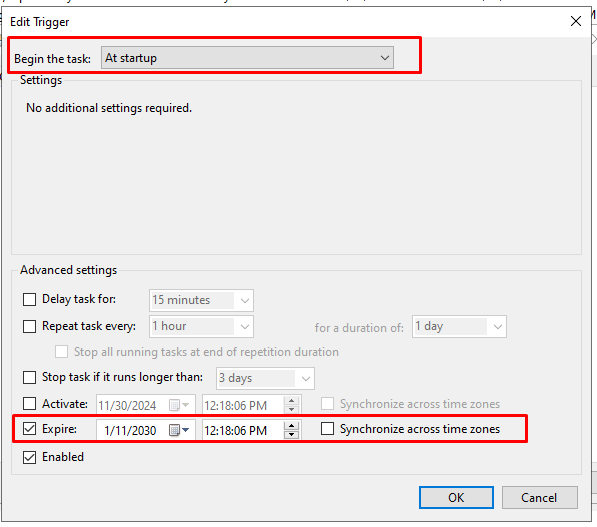Check Synchronize across time zones for Expire
597x527 pixels.
point(327,429)
